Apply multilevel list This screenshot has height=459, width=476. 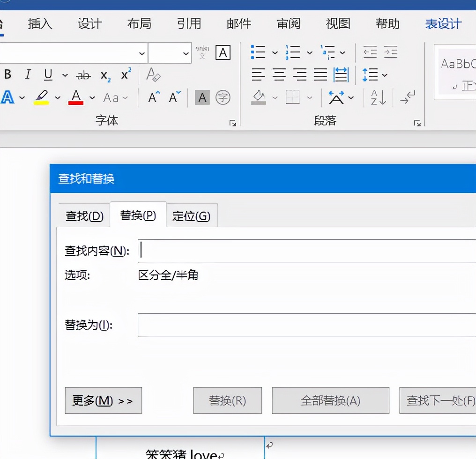[328, 52]
